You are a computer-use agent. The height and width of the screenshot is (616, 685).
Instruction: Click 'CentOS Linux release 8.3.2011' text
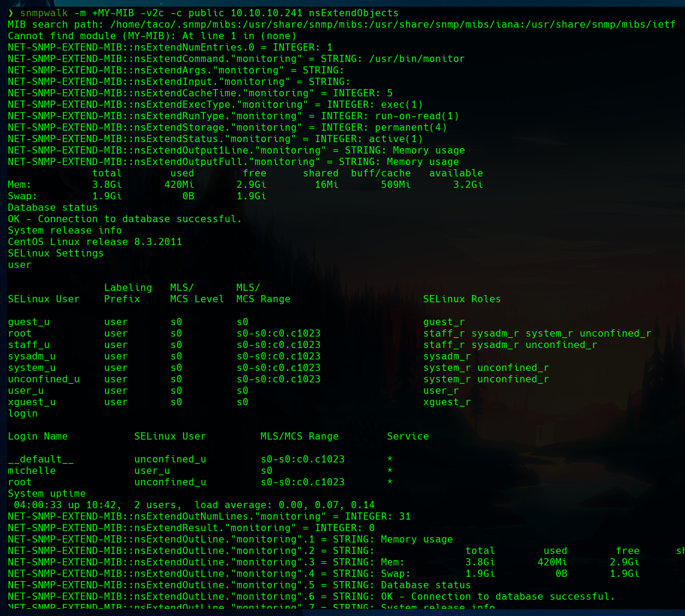[95, 242]
